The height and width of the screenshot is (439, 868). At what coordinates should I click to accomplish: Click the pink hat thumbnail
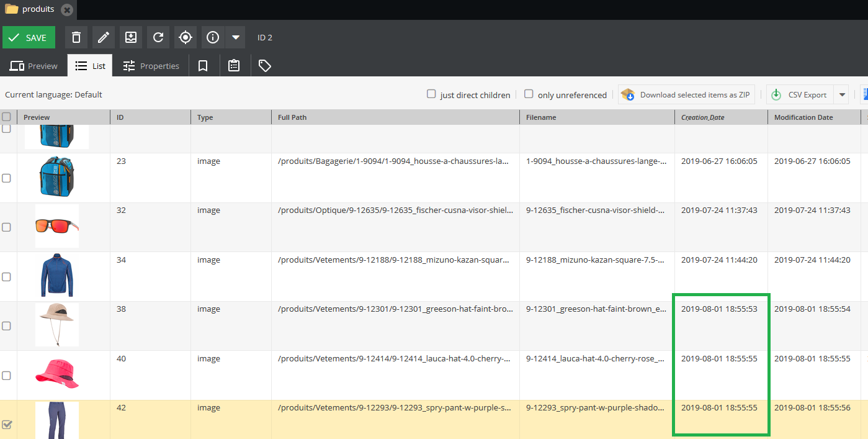57,374
